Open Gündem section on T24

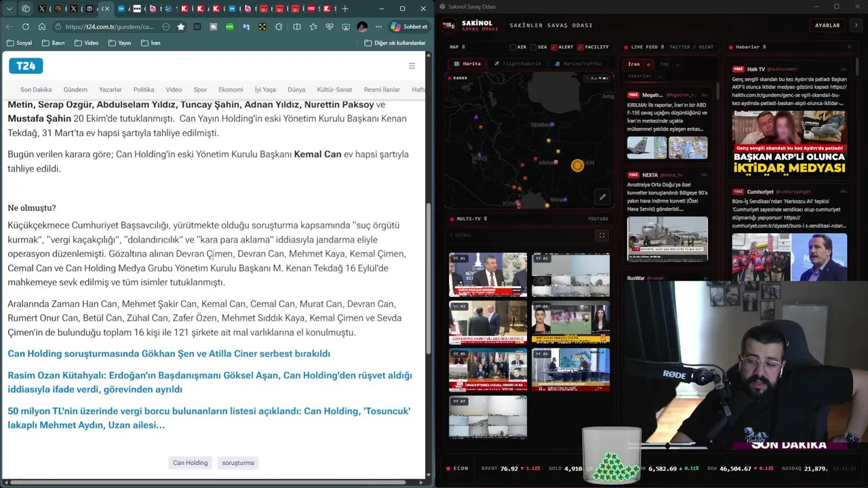75,89
